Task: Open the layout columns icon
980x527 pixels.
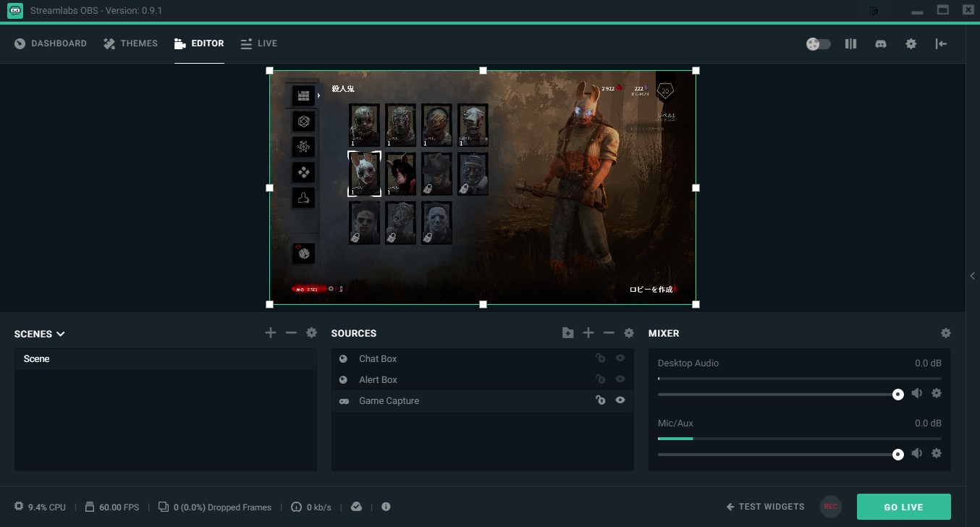Action: point(850,43)
